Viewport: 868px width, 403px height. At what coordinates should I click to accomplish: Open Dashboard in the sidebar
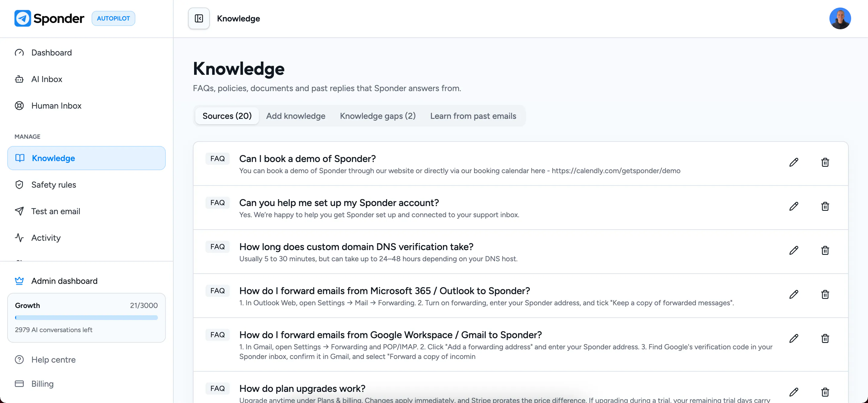[x=86, y=52]
